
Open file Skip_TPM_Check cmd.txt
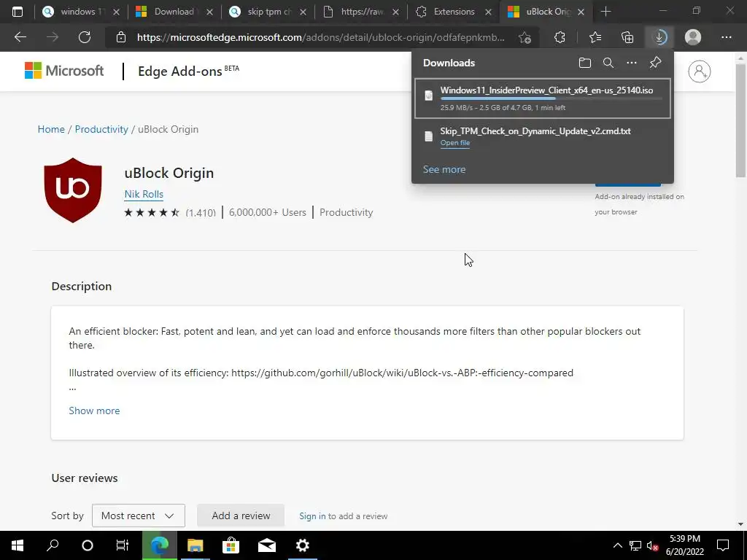point(455,143)
